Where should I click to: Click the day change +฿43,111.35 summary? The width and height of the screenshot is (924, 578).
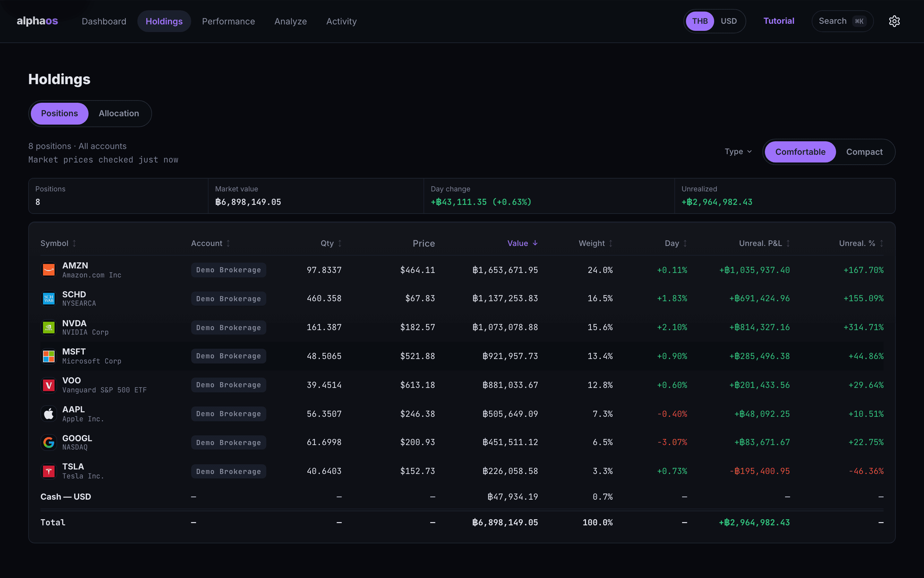click(x=481, y=202)
